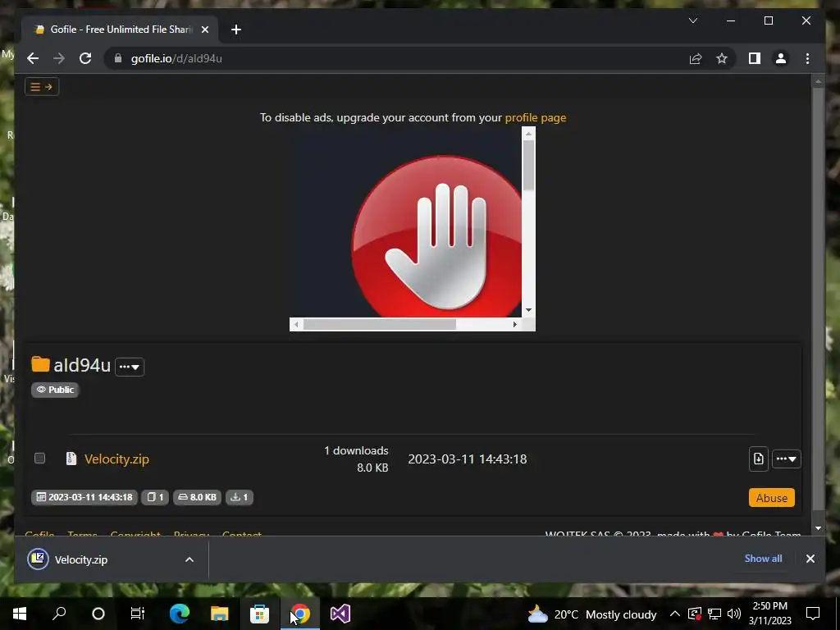The height and width of the screenshot is (630, 840).
Task: Open the volume control
Action: pos(734,614)
